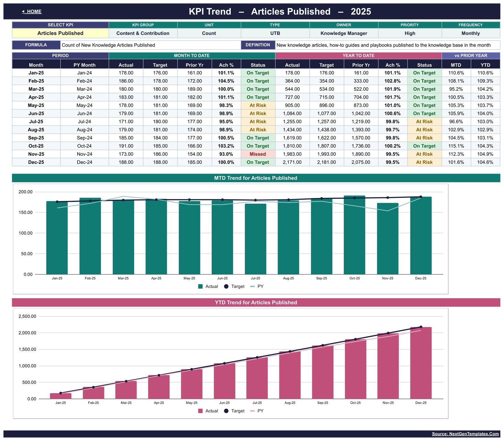Click the SELECT KPI header
This screenshot has width=504, height=441.
pos(60,25)
